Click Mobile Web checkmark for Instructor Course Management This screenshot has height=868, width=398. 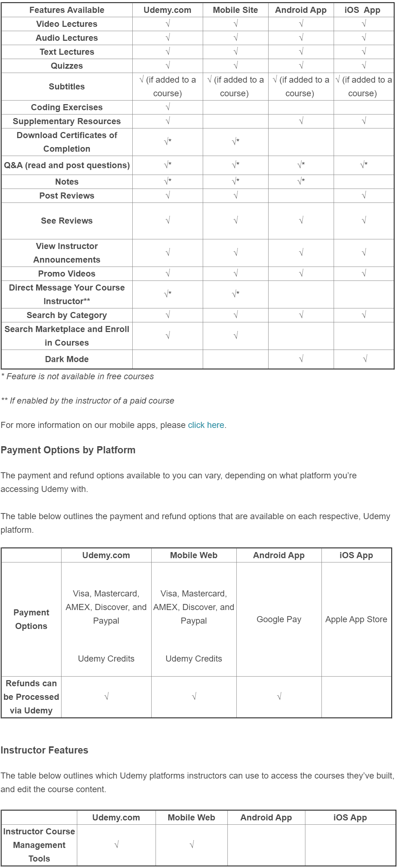[x=192, y=845]
